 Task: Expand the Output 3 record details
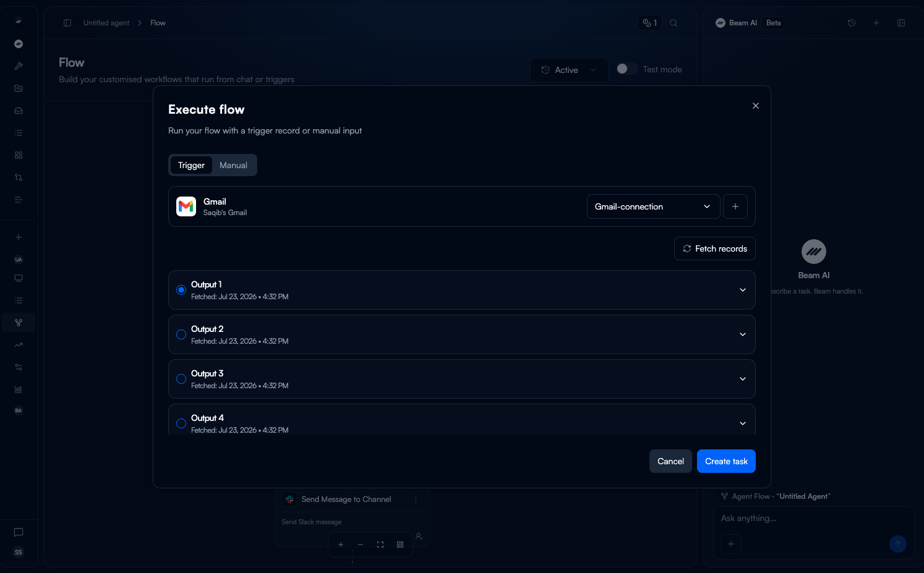(x=743, y=379)
